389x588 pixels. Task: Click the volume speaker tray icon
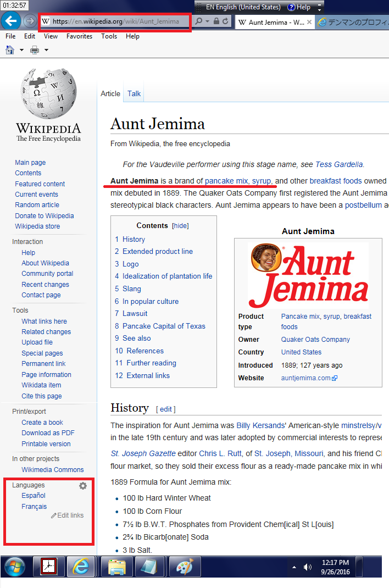pos(307,567)
